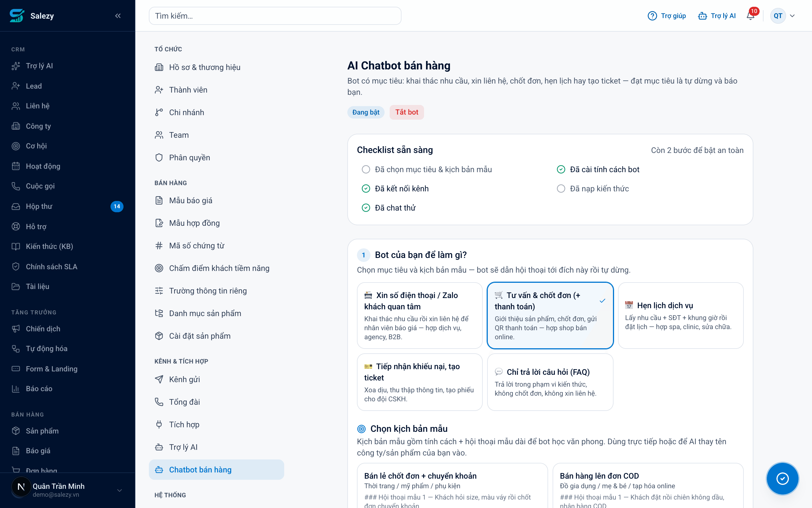Click the Đang bật status badge

click(366, 112)
